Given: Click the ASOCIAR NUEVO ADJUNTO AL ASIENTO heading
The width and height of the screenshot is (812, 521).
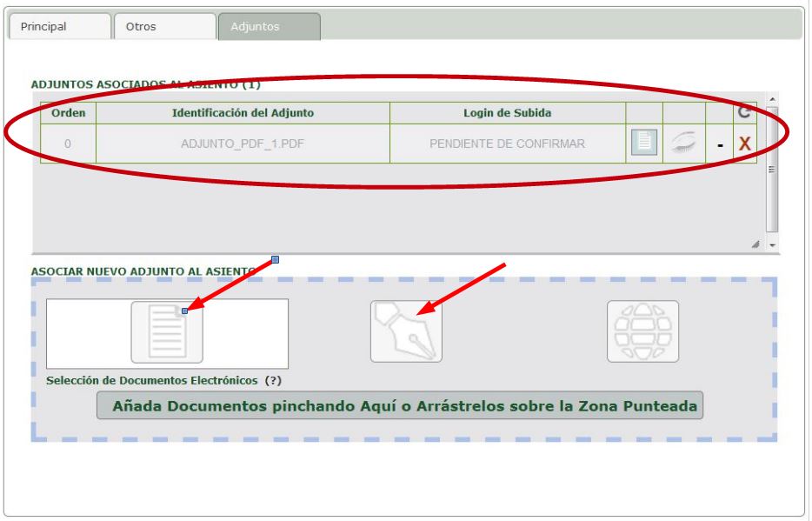Looking at the screenshot, I should coord(143,271).
